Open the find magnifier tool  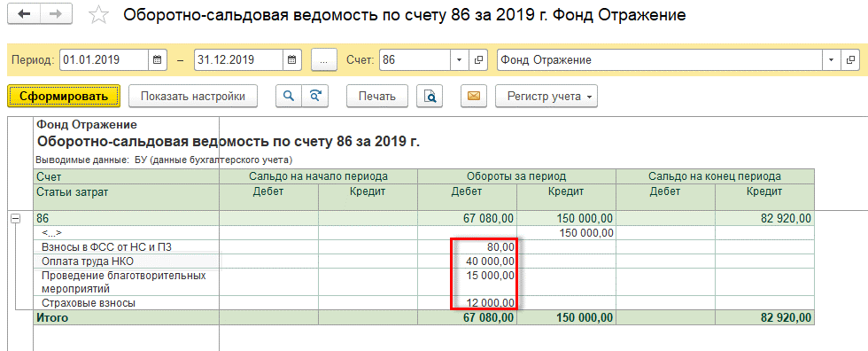pos(288,96)
